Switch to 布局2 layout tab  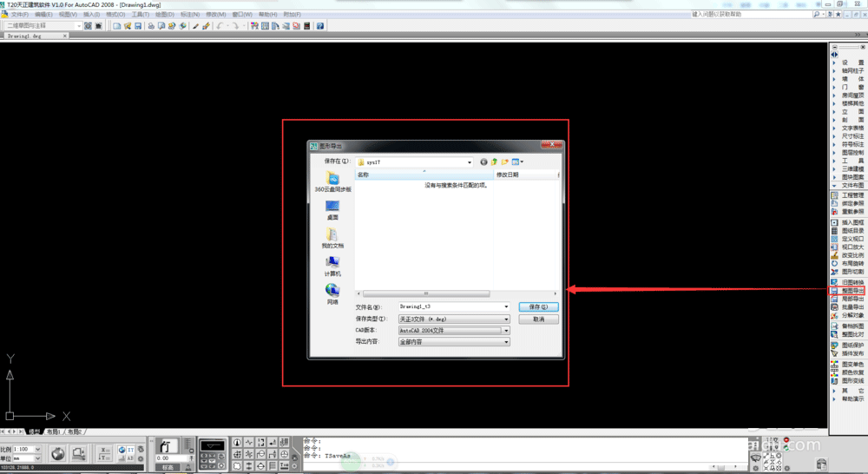point(75,432)
